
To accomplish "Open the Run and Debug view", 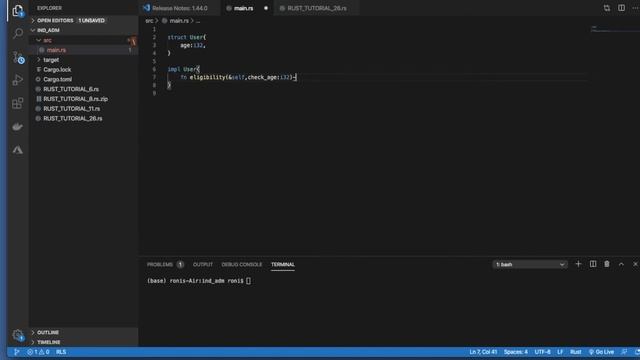I will tap(18, 80).
